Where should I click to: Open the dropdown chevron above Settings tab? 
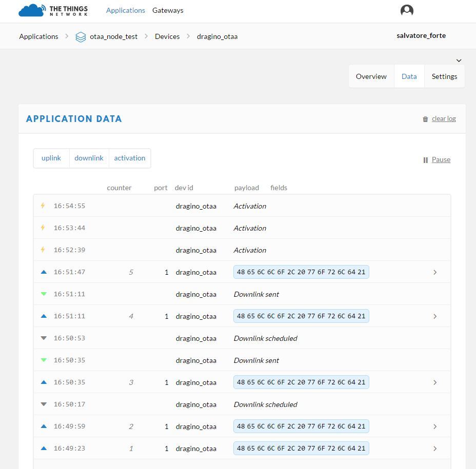[459, 60]
